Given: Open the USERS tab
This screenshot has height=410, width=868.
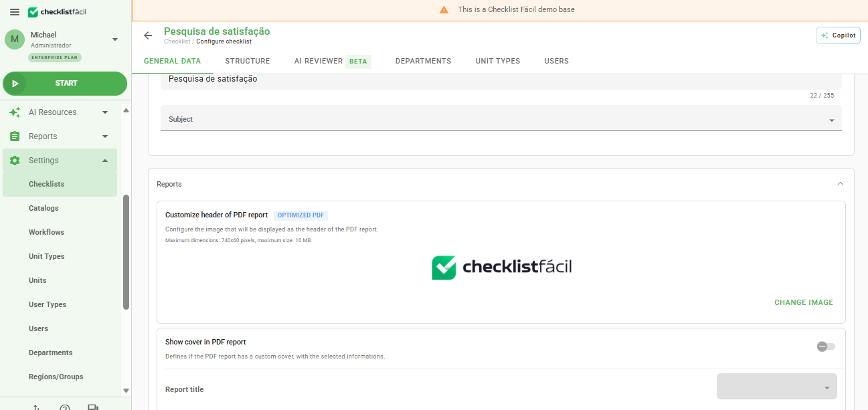Looking at the screenshot, I should 556,61.
